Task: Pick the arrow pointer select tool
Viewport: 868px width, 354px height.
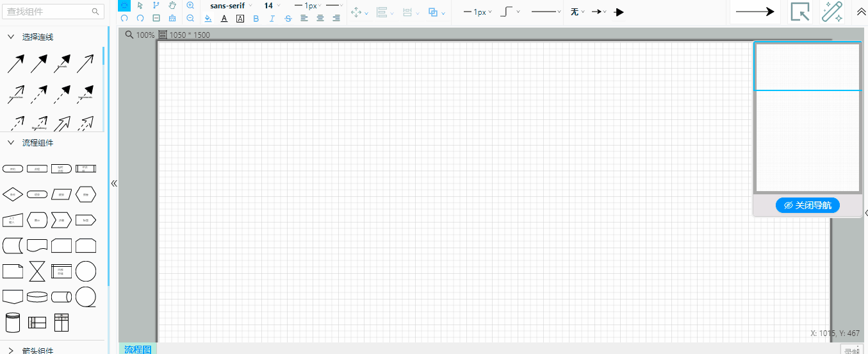Action: tap(140, 6)
